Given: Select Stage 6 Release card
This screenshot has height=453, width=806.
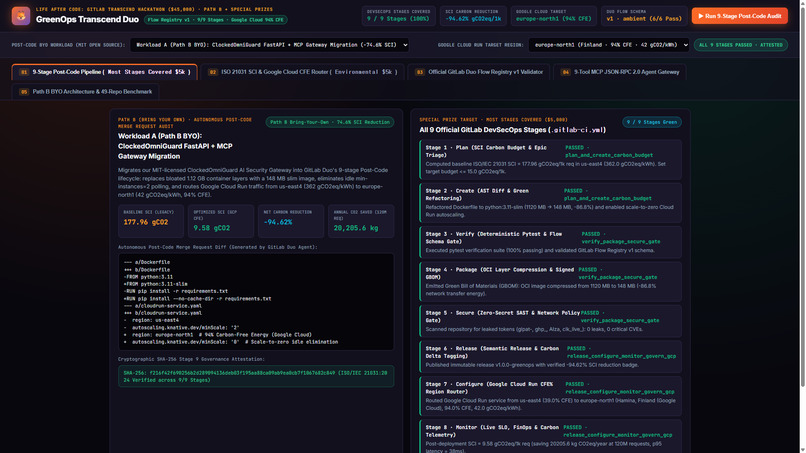Looking at the screenshot, I should point(551,356).
